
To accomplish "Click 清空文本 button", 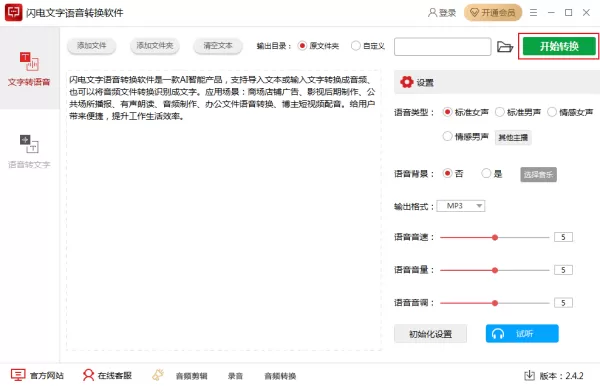I will click(218, 46).
